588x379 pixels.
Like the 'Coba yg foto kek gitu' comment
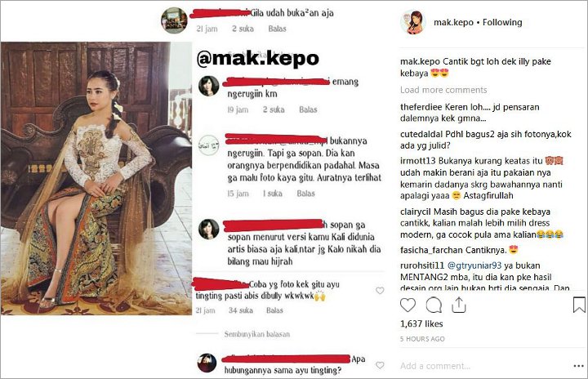380,291
